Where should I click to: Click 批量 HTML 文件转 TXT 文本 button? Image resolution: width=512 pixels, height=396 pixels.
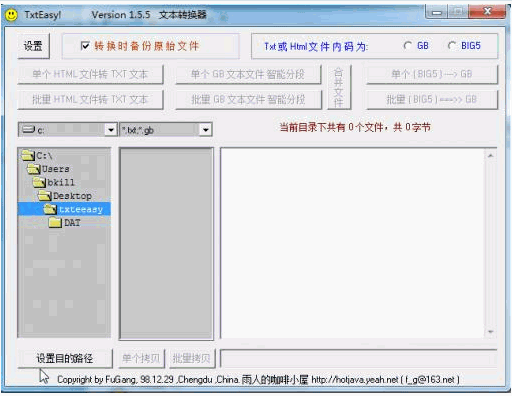[90, 99]
